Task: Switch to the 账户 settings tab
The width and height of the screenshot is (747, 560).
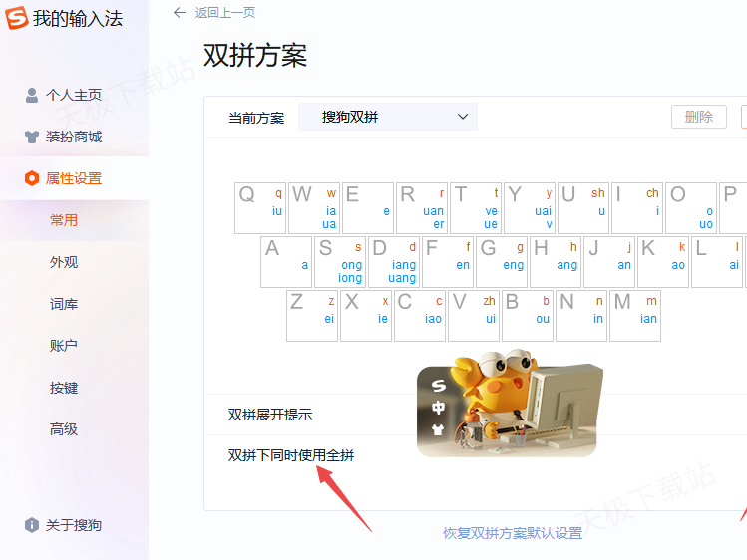Action: [64, 346]
